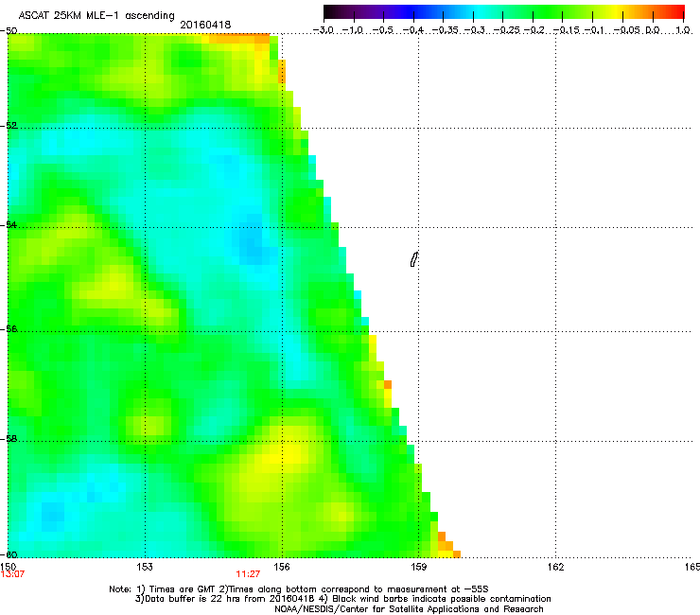Select the "156" longitude axis label
The height and width of the screenshot is (615, 700).
click(282, 567)
